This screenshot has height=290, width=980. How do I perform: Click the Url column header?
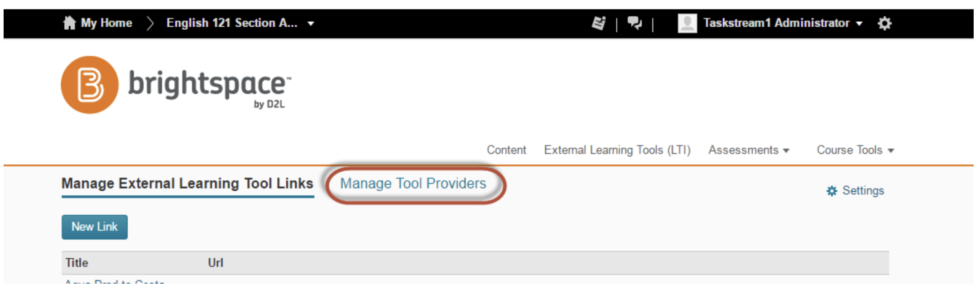[216, 263]
